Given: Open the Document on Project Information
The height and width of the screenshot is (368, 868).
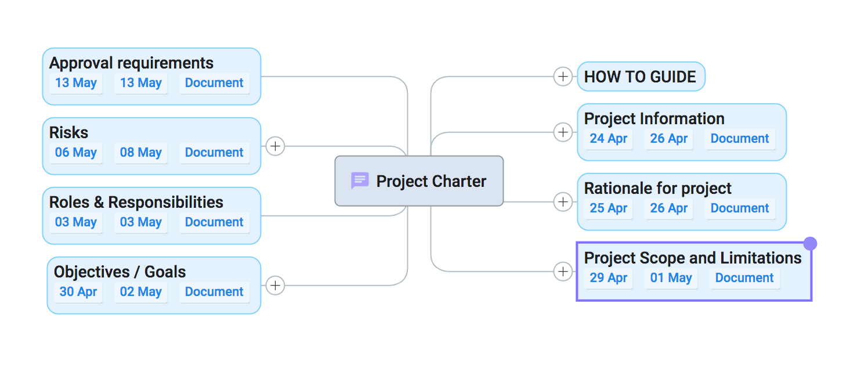Looking at the screenshot, I should pos(740,139).
